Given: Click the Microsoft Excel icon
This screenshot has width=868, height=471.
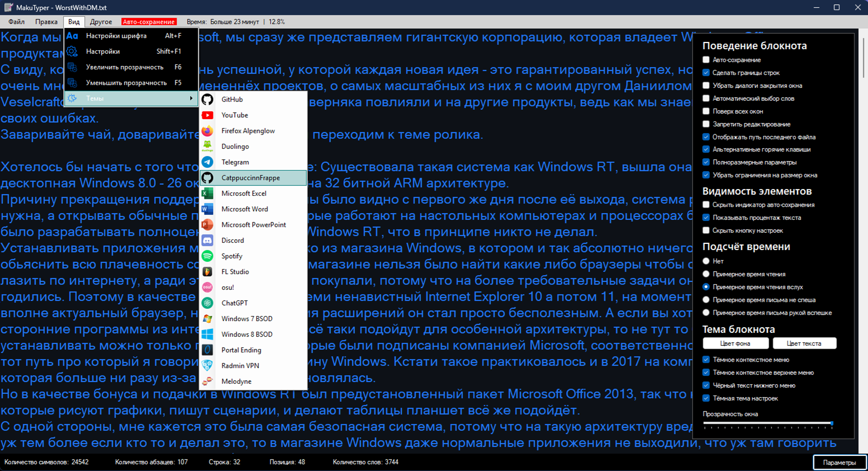Looking at the screenshot, I should pyautogui.click(x=207, y=194).
